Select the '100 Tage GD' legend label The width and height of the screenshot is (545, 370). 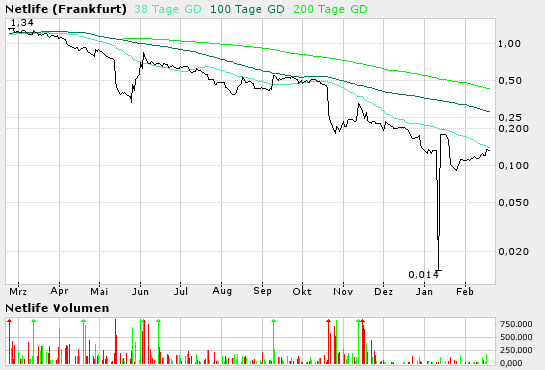point(247,9)
